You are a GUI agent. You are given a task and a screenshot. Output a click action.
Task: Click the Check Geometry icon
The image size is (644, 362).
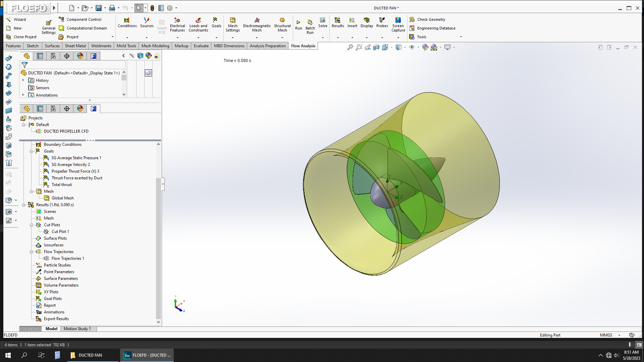(x=412, y=19)
